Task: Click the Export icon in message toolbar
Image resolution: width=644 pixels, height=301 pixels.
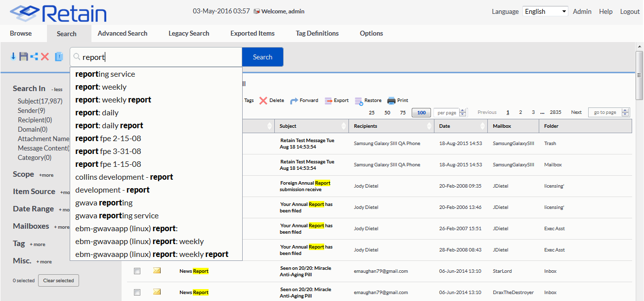Action: tap(329, 100)
